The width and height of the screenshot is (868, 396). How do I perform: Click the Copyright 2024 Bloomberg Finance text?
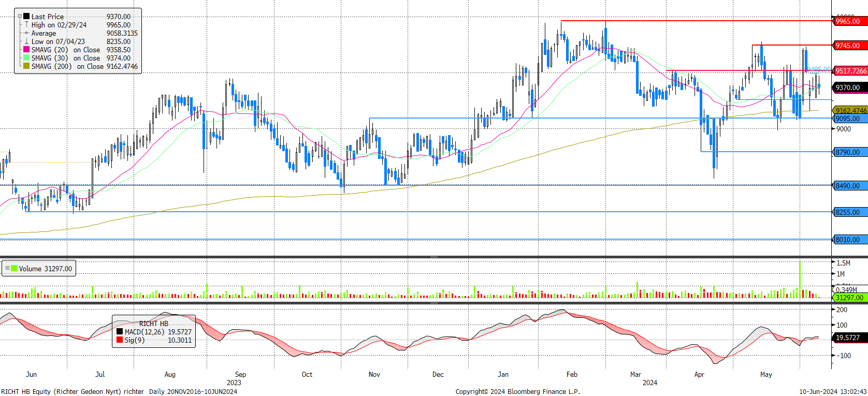(x=518, y=391)
